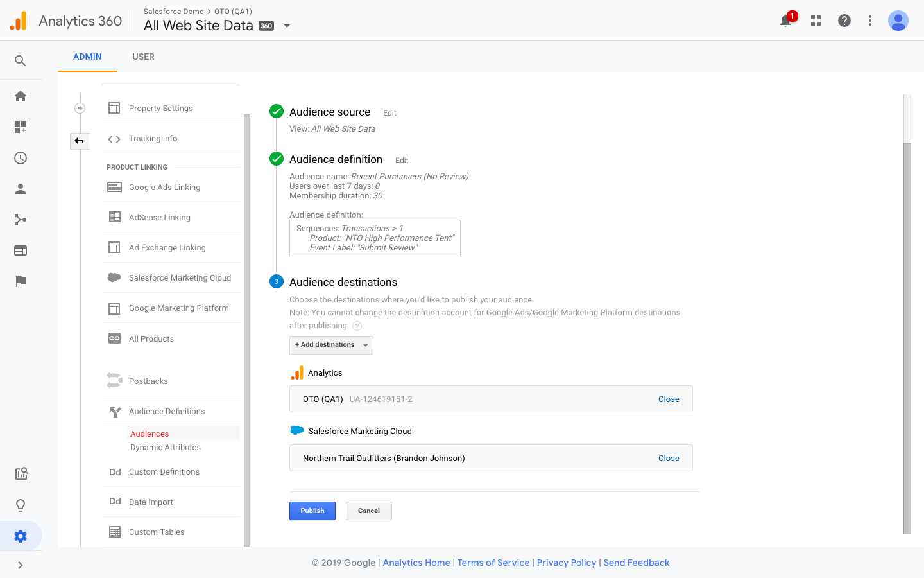924x578 pixels.
Task: Click the Analytics 360 logo icon
Action: [x=19, y=21]
